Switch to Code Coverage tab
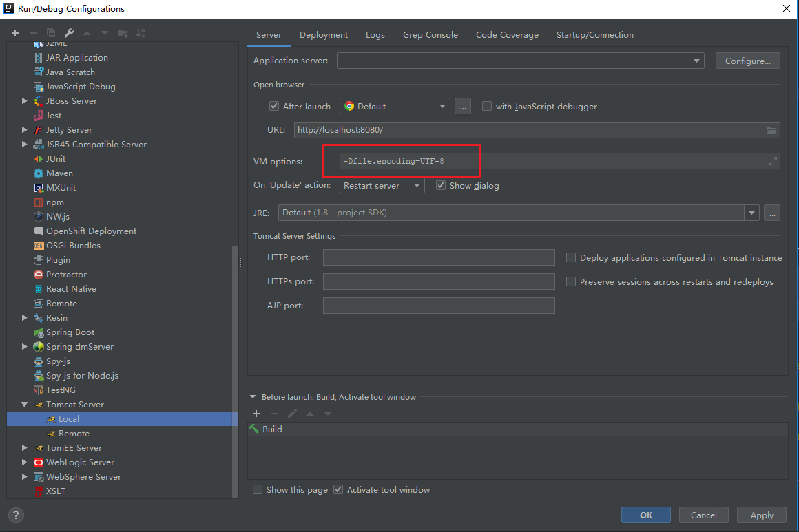 click(507, 35)
